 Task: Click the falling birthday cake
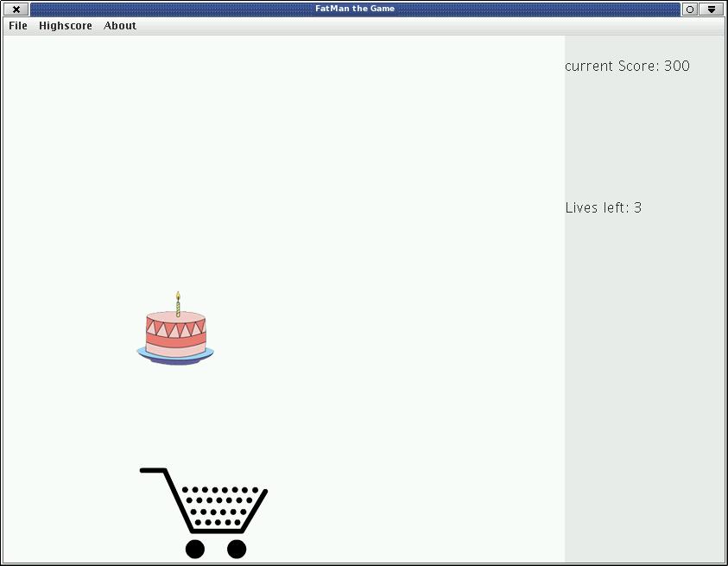coord(175,328)
